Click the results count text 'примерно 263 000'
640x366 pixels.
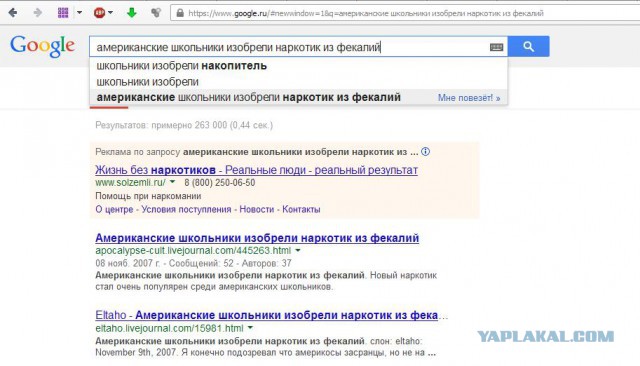click(189, 125)
